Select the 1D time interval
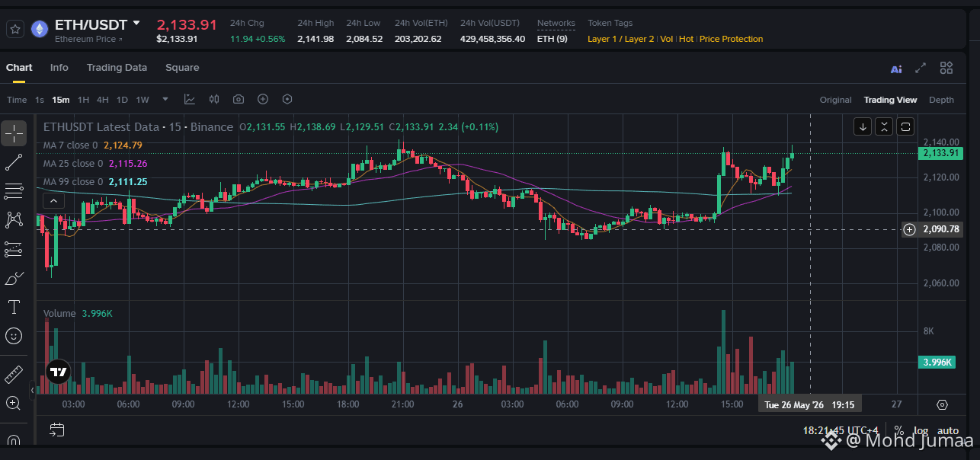This screenshot has width=980, height=460. 122,100
